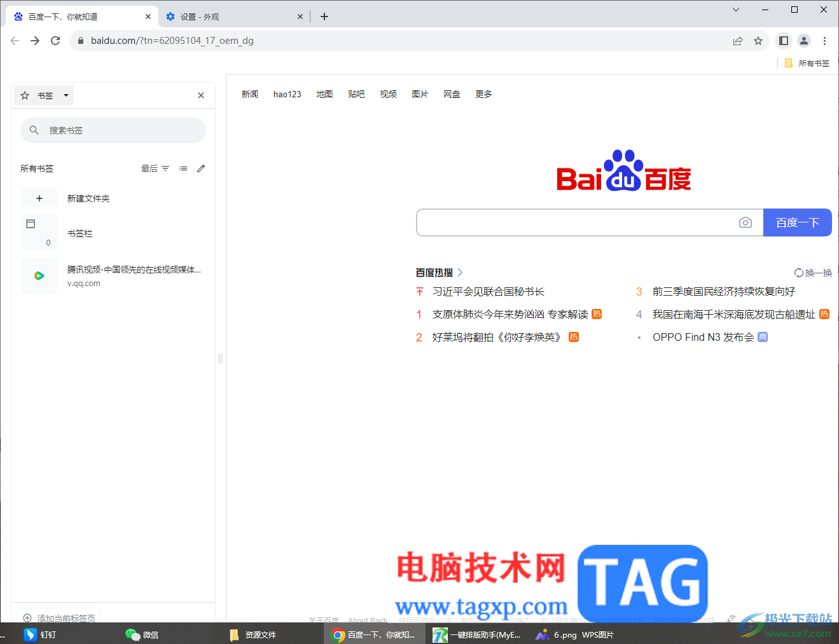Open hot item 我国在南海千米深海底发现古船遗址
Image resolution: width=839 pixels, height=644 pixels.
[734, 315]
